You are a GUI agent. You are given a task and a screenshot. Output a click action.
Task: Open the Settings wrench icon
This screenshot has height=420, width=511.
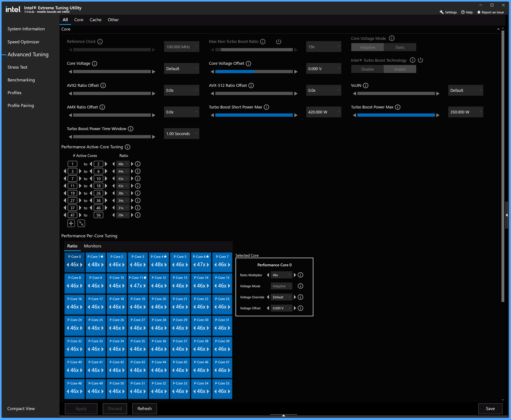click(442, 12)
